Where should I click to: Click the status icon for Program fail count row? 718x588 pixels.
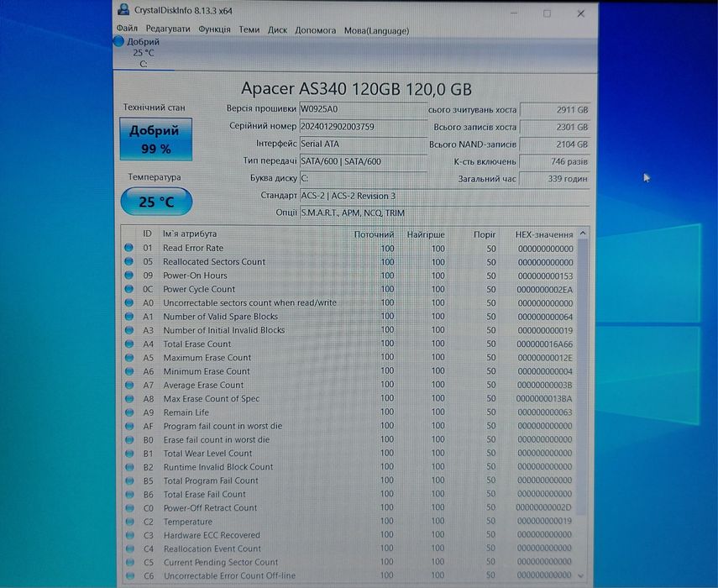[129, 426]
